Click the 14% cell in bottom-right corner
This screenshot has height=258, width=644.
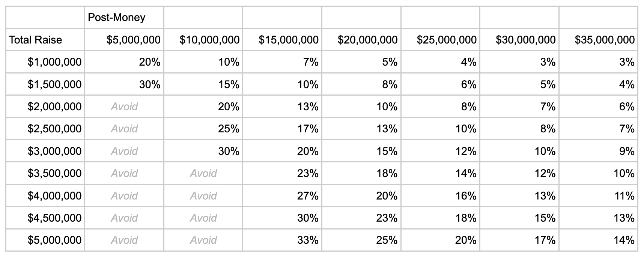598,240
